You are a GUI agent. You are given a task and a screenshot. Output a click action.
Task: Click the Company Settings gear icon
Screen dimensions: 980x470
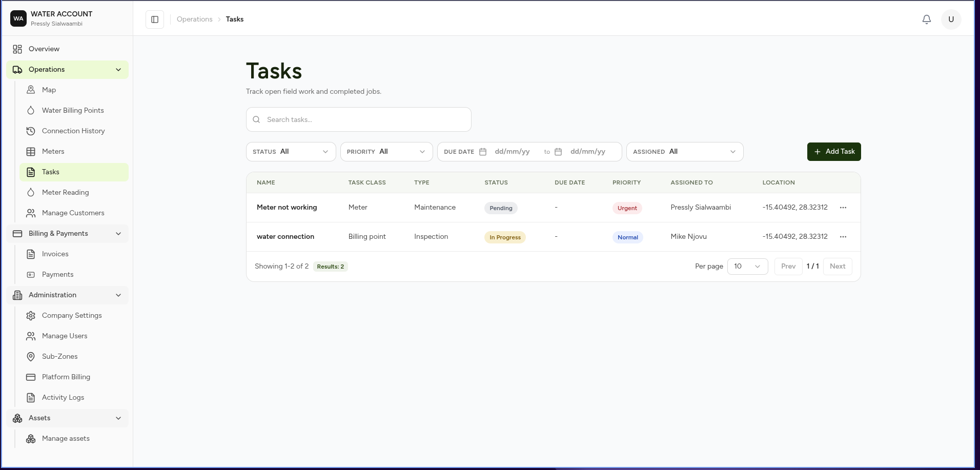click(31, 316)
